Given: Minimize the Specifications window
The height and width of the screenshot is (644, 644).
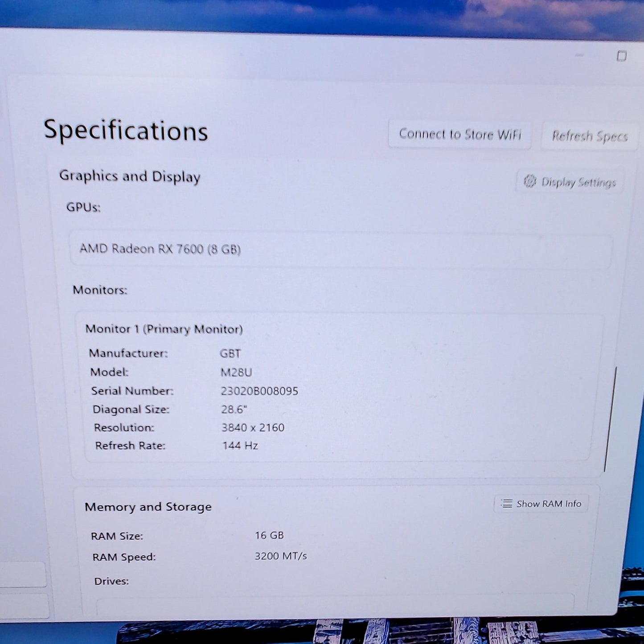Looking at the screenshot, I should (x=580, y=55).
